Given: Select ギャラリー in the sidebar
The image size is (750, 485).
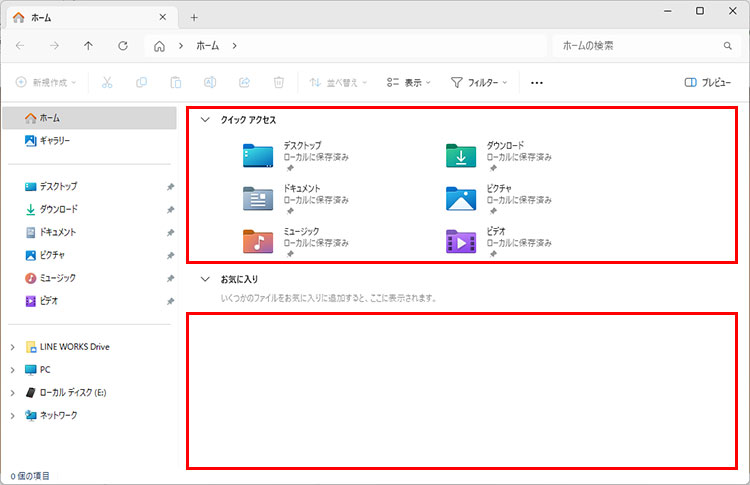Looking at the screenshot, I should 54,141.
